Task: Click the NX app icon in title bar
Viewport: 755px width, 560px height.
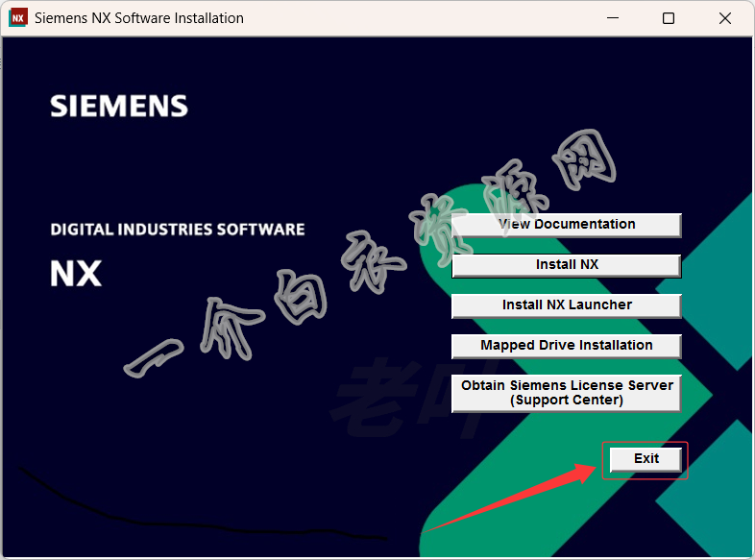Action: pyautogui.click(x=18, y=18)
